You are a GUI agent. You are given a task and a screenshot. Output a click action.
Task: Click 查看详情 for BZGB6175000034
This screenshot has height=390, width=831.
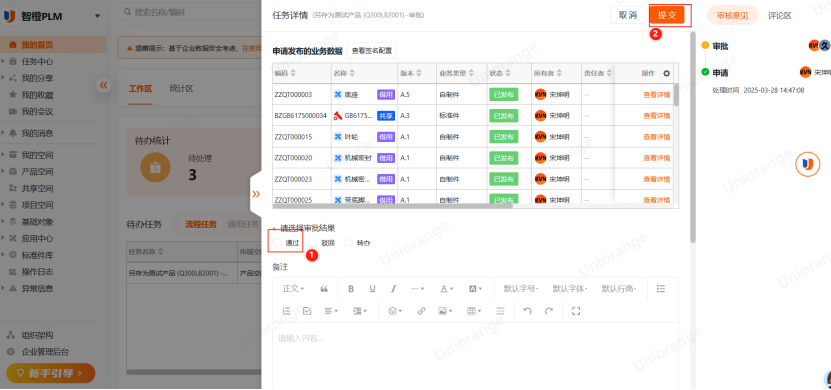(x=657, y=116)
